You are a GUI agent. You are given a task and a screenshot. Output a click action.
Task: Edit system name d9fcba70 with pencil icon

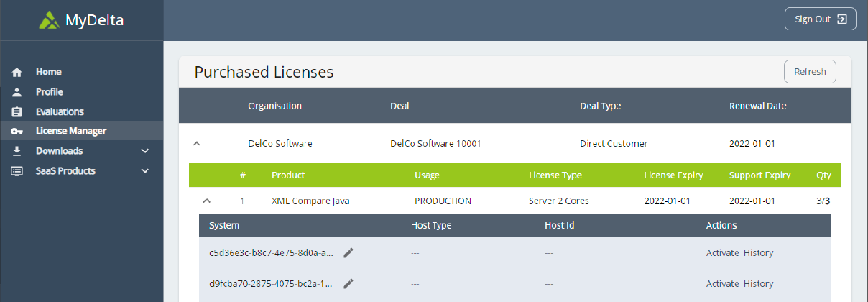pyautogui.click(x=348, y=283)
